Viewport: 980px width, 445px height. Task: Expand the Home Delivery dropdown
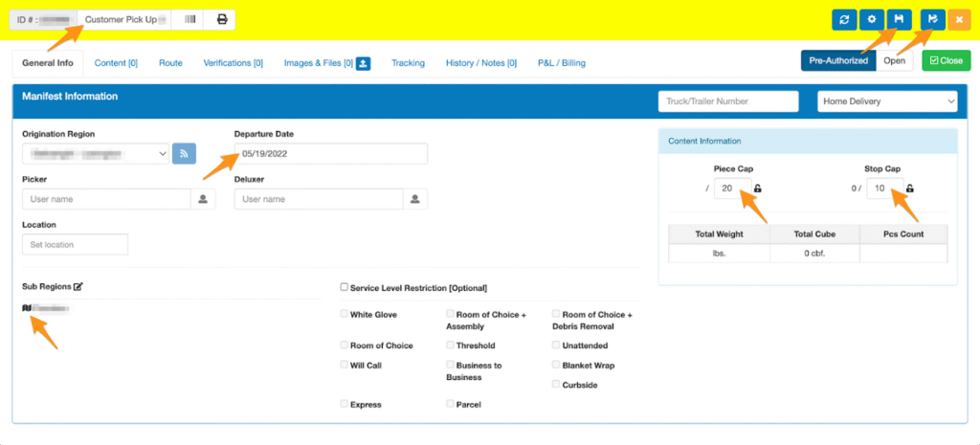pos(887,101)
